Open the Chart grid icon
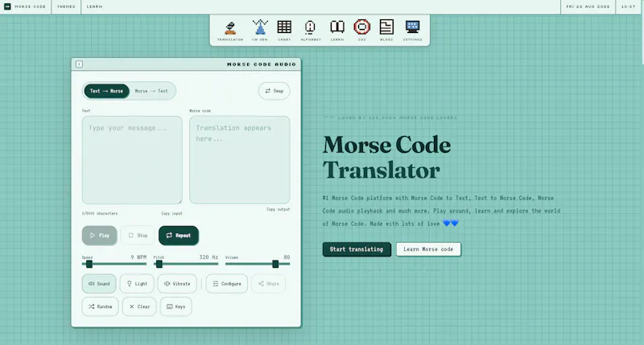This screenshot has width=644, height=345. coord(284,31)
